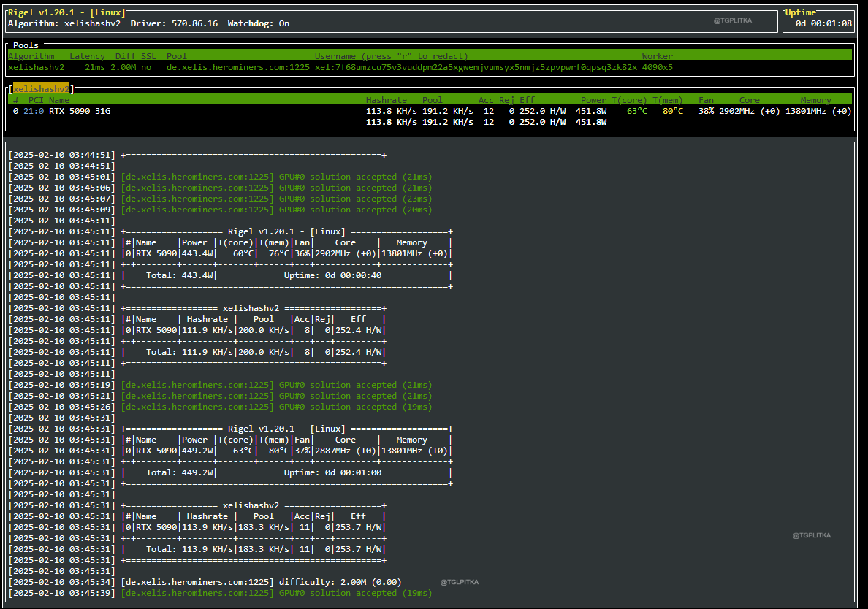Click the Watchdog: On status
The width and height of the screenshot is (868, 609).
click(258, 24)
